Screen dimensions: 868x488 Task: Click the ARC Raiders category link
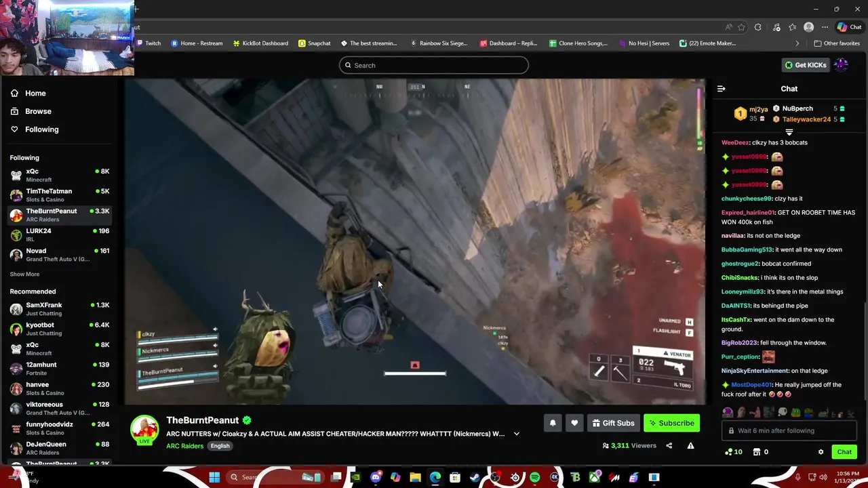(x=184, y=446)
